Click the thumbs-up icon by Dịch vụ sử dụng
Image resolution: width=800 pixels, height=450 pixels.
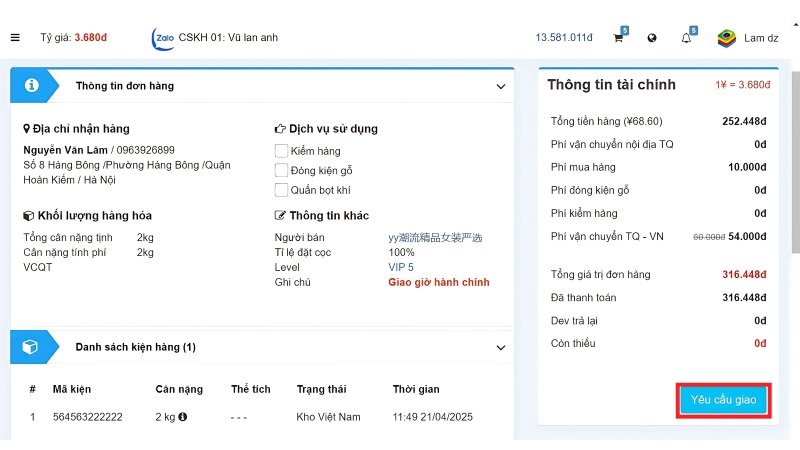[x=280, y=129]
